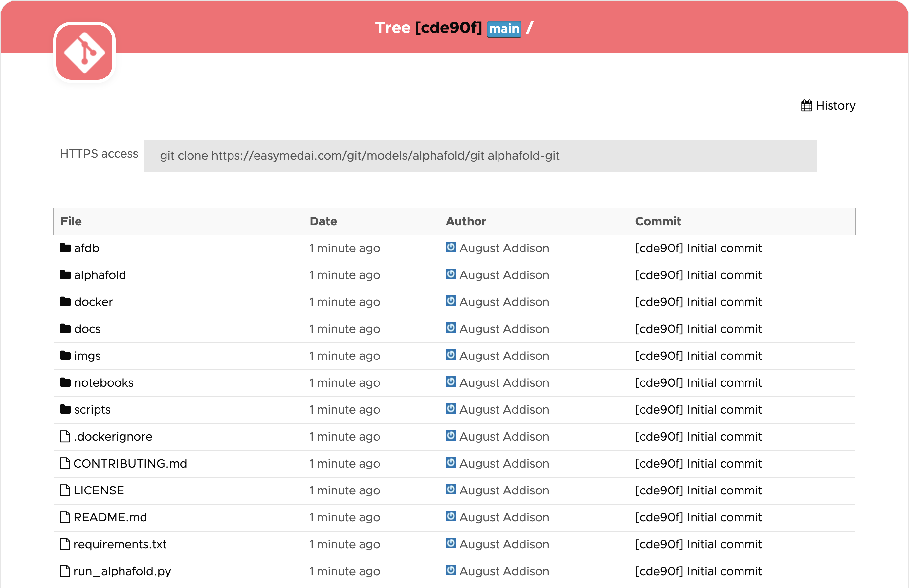
Task: Click the .dockerignore file icon
Action: click(65, 436)
